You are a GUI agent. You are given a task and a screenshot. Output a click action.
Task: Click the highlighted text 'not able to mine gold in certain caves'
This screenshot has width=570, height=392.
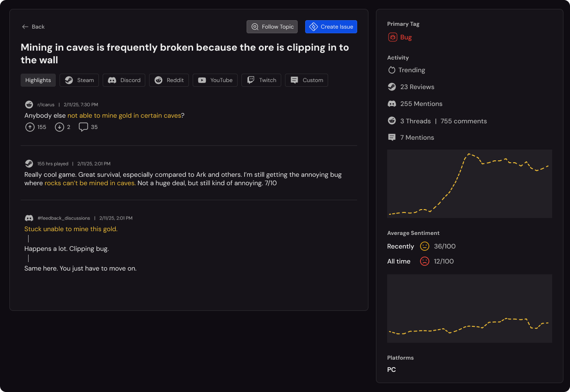[x=124, y=115]
